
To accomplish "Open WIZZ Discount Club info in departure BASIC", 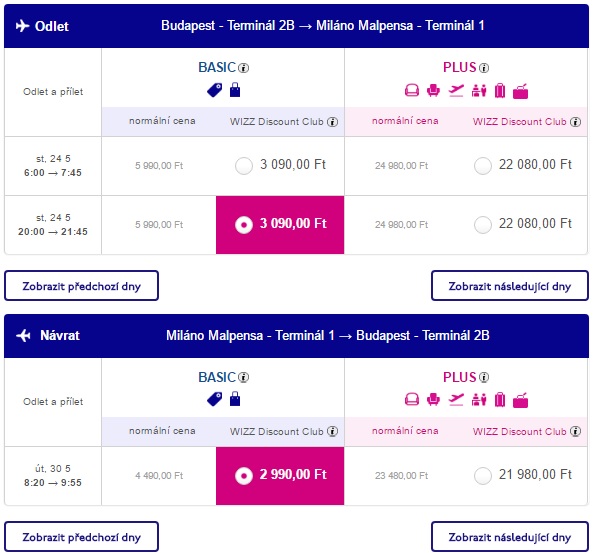I will [x=332, y=122].
